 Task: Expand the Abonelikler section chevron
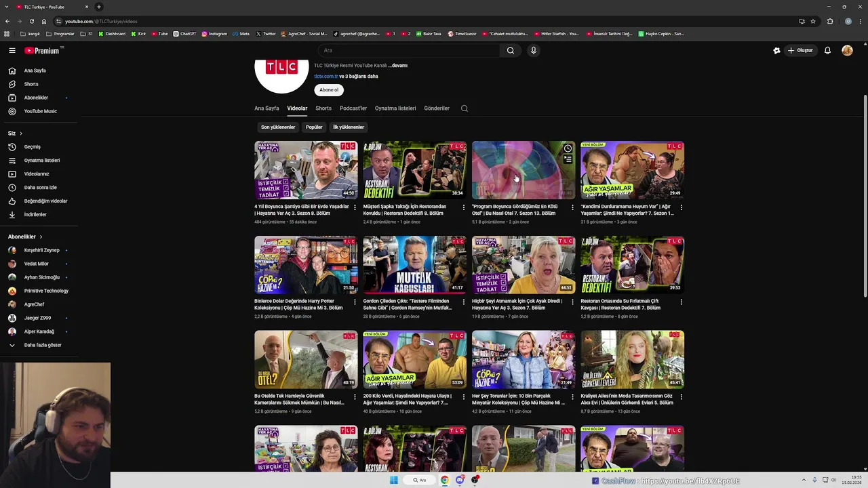click(41, 237)
